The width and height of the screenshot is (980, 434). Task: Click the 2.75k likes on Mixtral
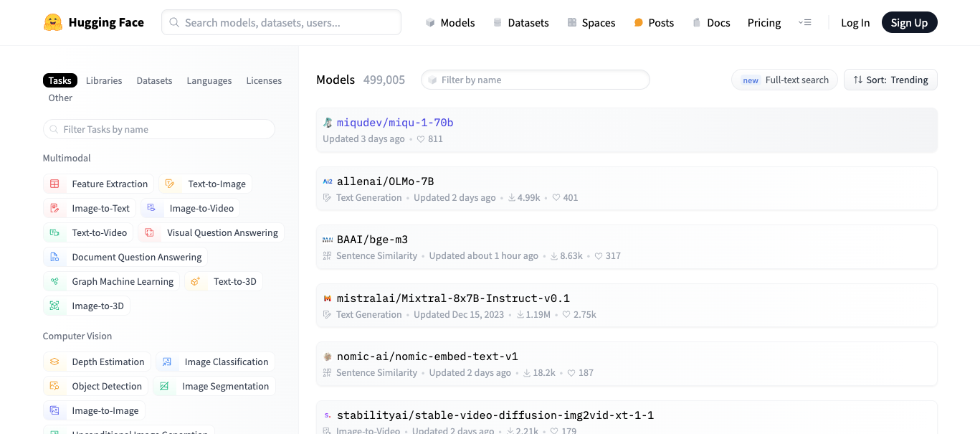pos(579,314)
